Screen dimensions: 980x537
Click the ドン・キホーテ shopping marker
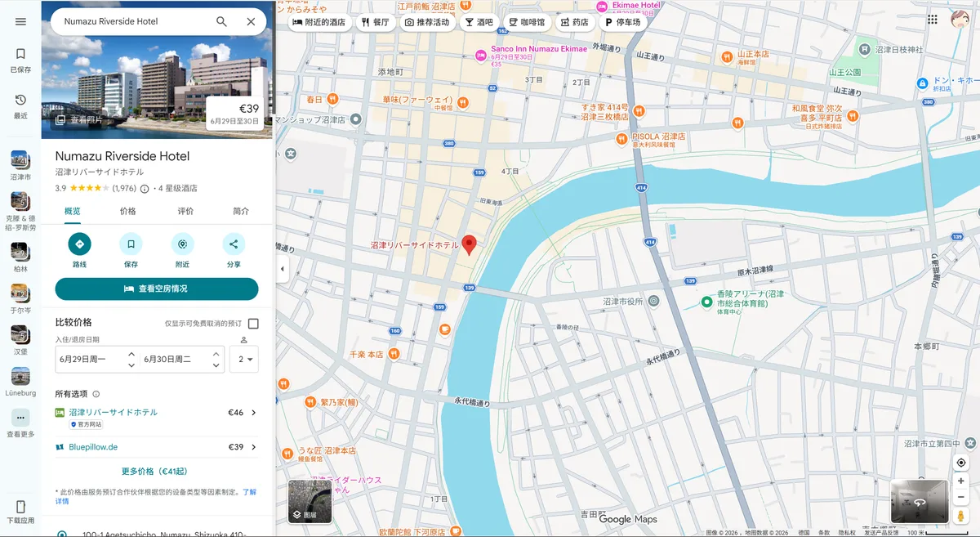pyautogui.click(x=922, y=83)
